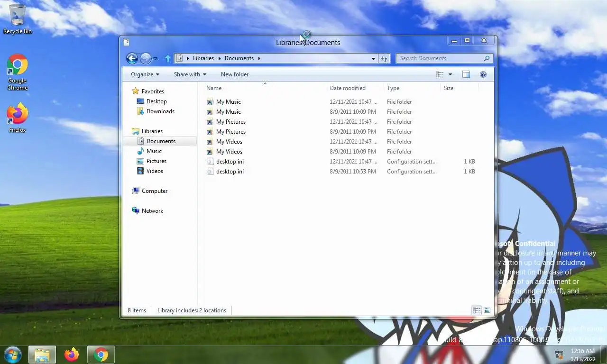Open the address bar history dropdown
The height and width of the screenshot is (364, 607).
[373, 58]
